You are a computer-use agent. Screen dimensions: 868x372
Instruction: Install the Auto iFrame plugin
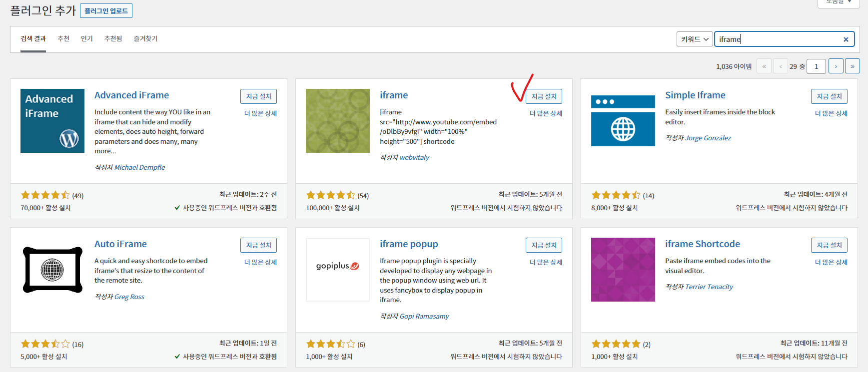[x=258, y=245]
